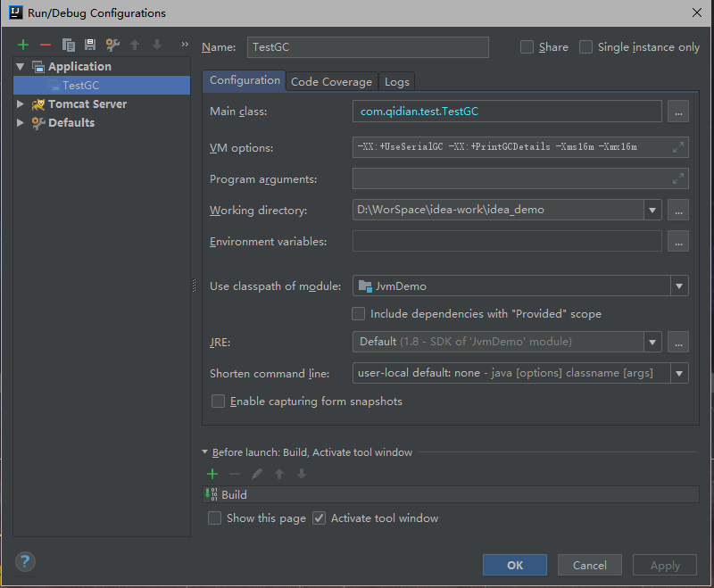This screenshot has height=588, width=714.
Task: Close the Run/Debug Configurations dialog
Action: [697, 12]
